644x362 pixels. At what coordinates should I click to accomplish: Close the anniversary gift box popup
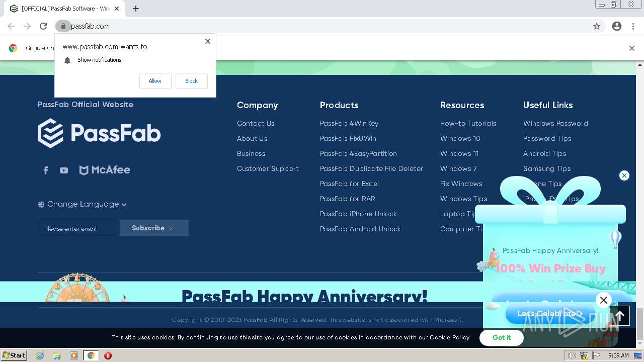(x=624, y=175)
